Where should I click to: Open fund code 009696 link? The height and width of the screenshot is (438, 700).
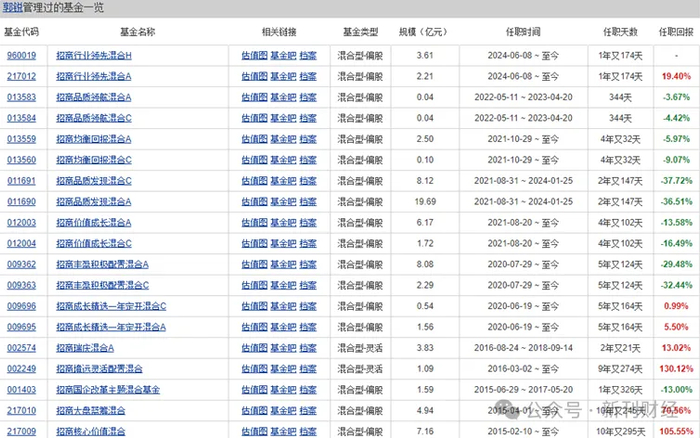pos(21,306)
